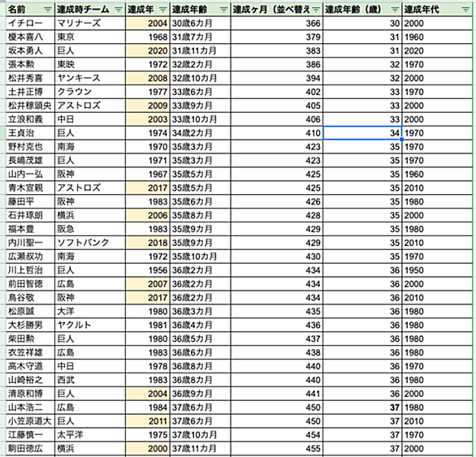Viewport: 476px width, 457px height.
Task: Open the filter for 達成時チーム column
Action: pos(118,10)
